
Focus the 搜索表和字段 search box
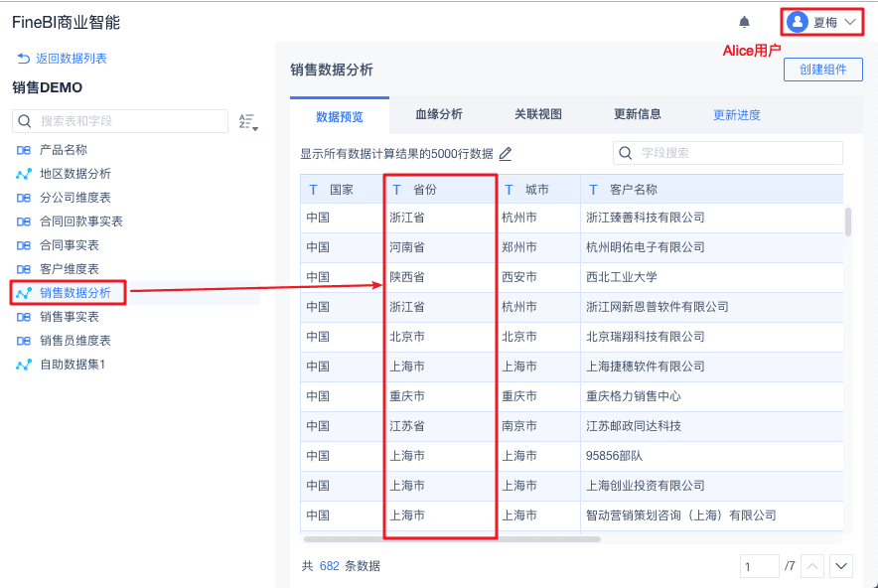point(120,121)
